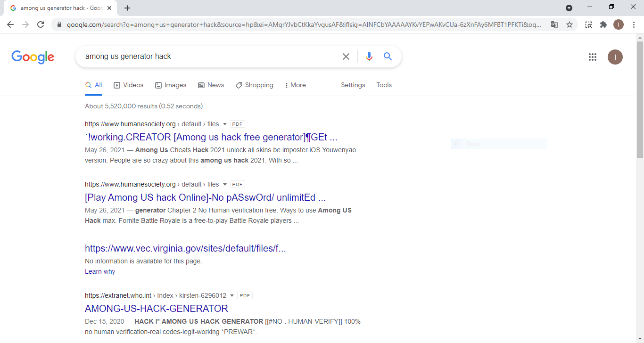Click the PDF label of extranet.who.int result
The image size is (644, 343).
[x=245, y=296]
